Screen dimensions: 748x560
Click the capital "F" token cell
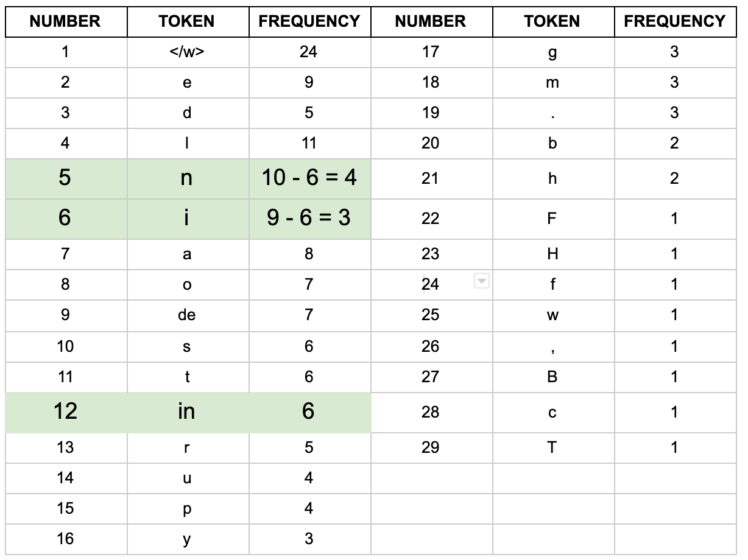tap(552, 219)
